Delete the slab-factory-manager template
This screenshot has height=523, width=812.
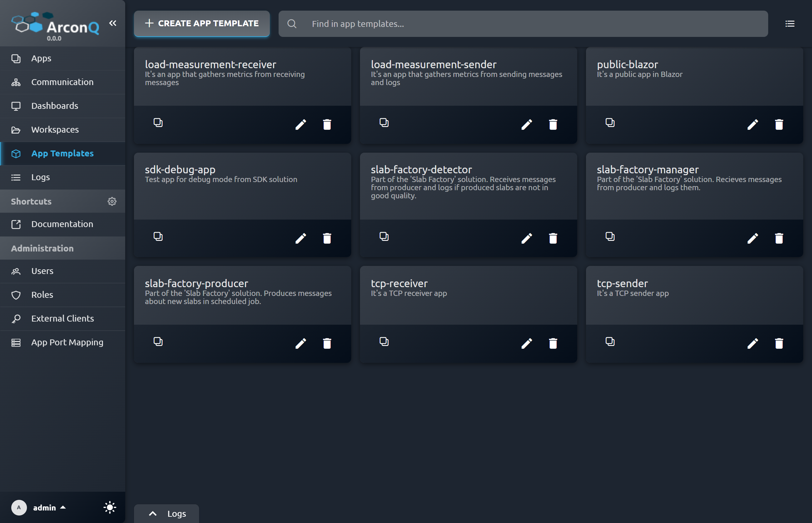coord(779,238)
